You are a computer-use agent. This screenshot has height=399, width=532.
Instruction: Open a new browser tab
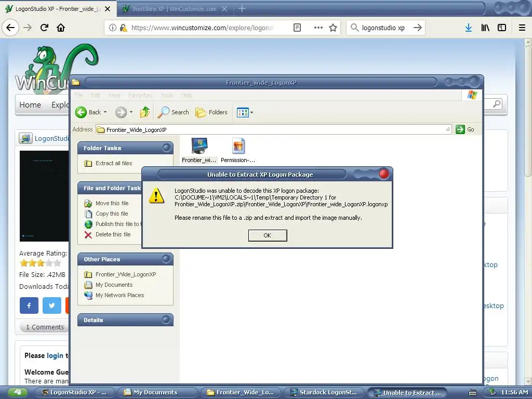point(242,8)
